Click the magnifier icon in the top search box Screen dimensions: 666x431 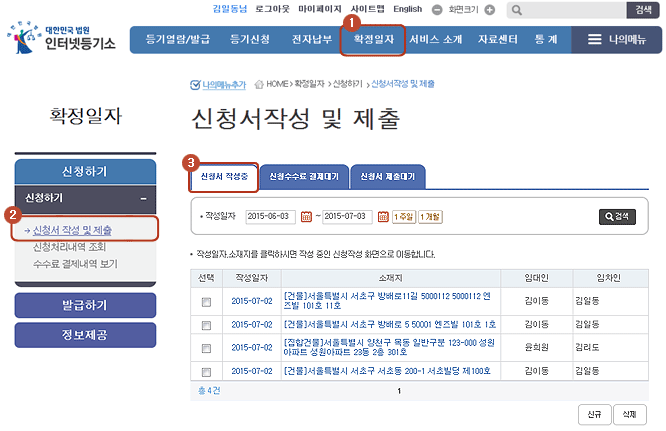click(x=516, y=10)
